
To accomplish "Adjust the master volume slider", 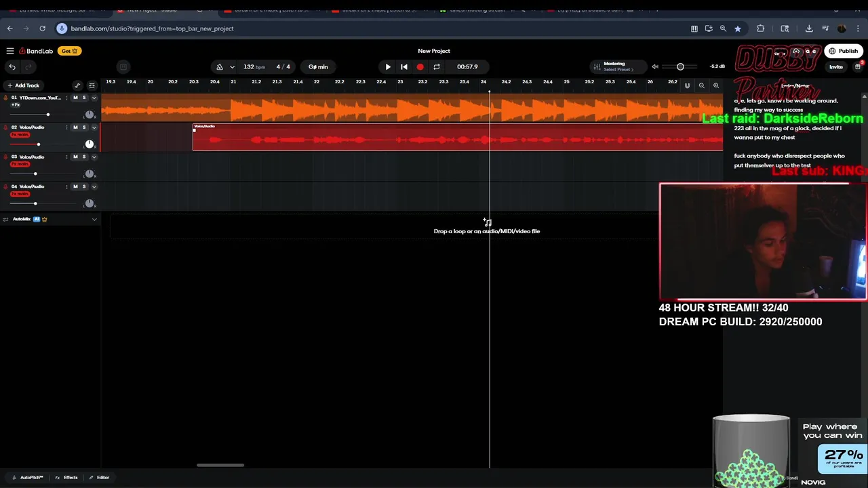I will click(680, 66).
